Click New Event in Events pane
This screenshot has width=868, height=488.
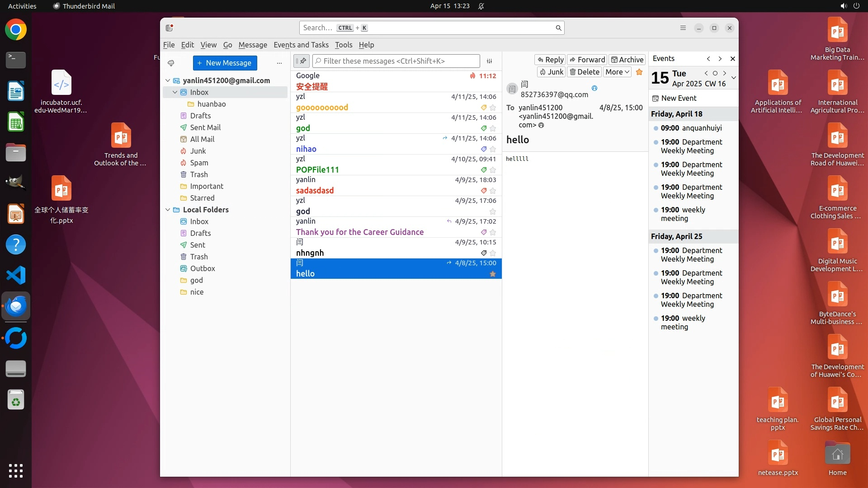click(x=678, y=98)
